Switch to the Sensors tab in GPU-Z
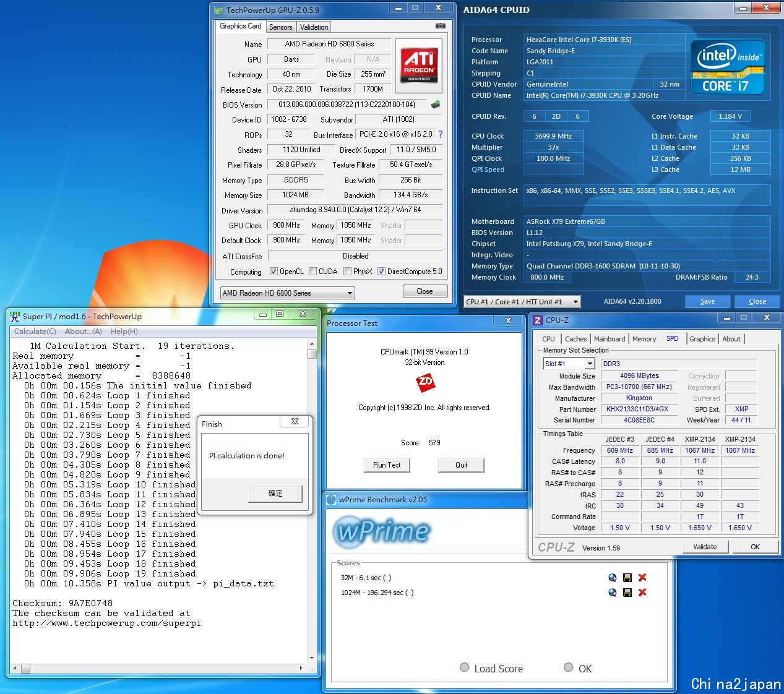 click(280, 27)
